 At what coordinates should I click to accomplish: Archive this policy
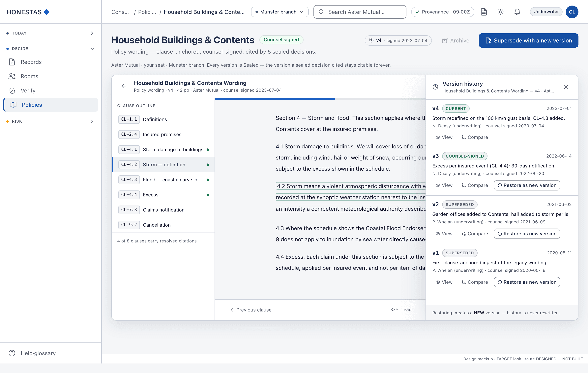click(x=455, y=40)
